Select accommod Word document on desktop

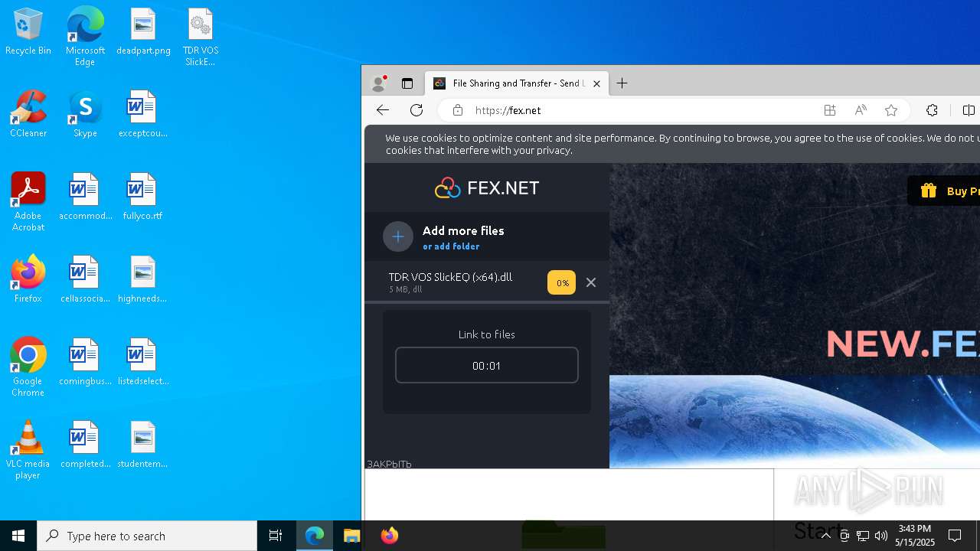85,197
